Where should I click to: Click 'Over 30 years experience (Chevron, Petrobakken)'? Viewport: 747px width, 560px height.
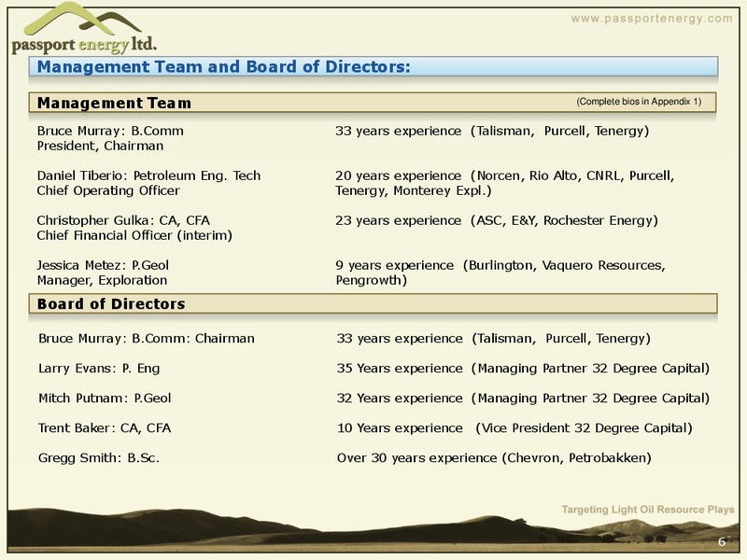click(494, 458)
